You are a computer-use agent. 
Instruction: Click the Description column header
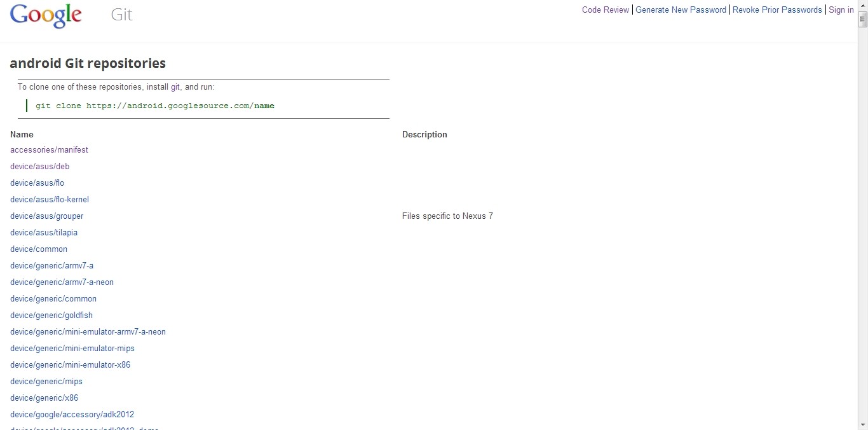[x=424, y=135]
